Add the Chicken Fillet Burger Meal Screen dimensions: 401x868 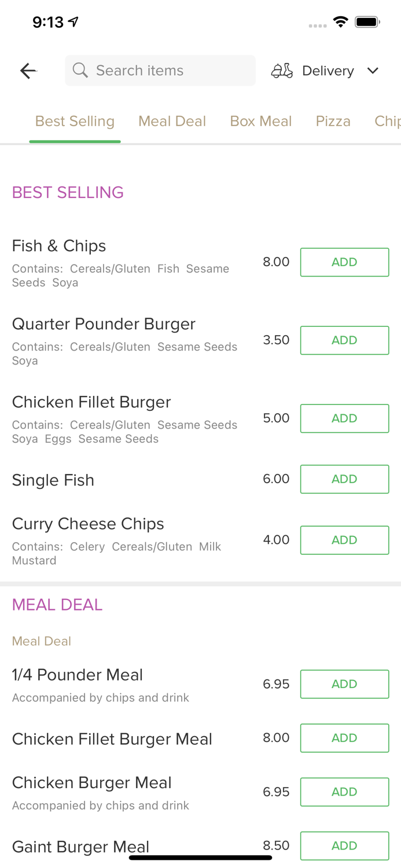(344, 738)
